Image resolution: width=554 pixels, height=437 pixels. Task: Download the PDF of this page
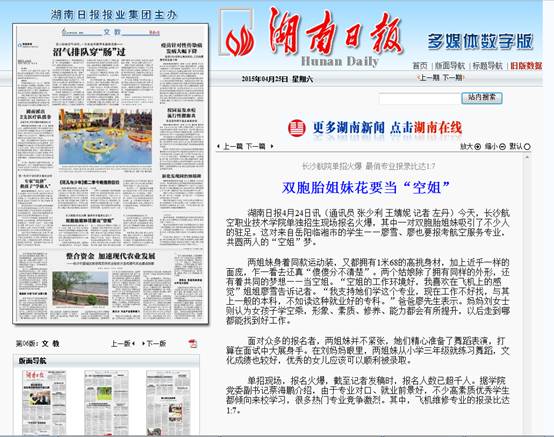pos(193,343)
